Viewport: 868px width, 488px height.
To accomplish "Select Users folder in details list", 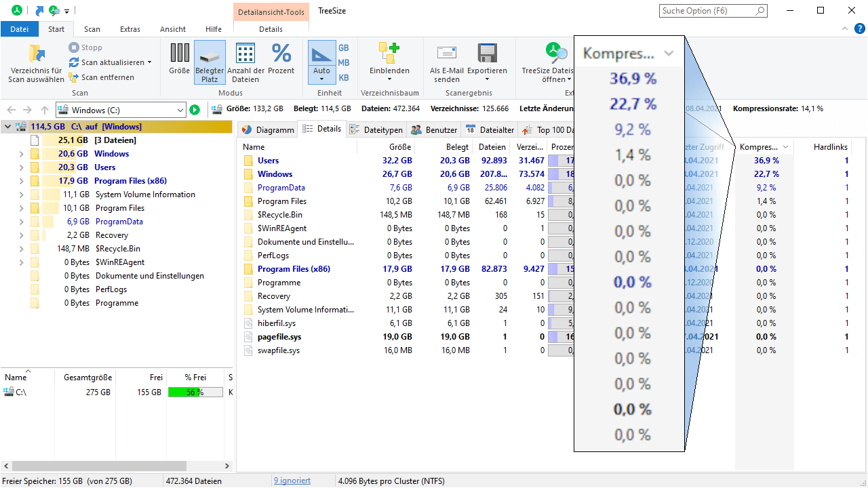I will click(268, 161).
